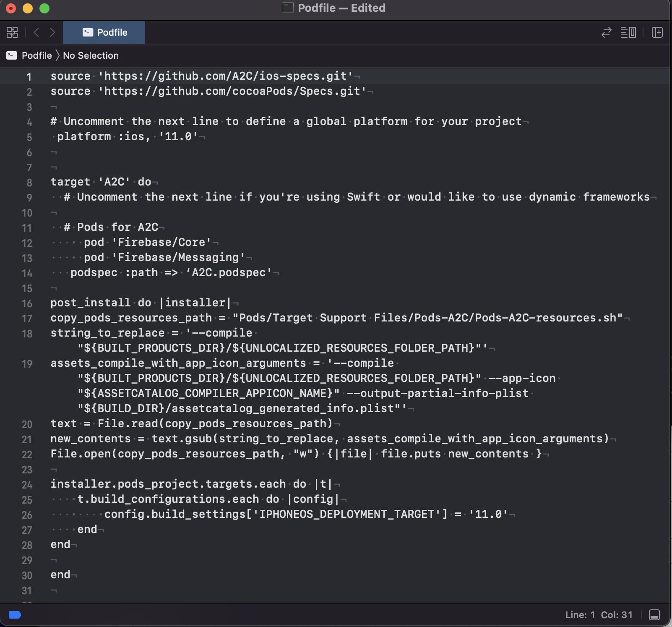Click the dynamic frameworks comment on line 9
This screenshot has width=672, height=627.
[357, 197]
